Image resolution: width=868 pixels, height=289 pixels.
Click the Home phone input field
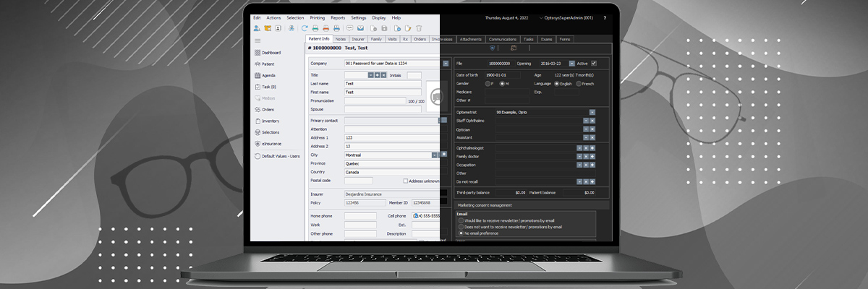tap(360, 216)
